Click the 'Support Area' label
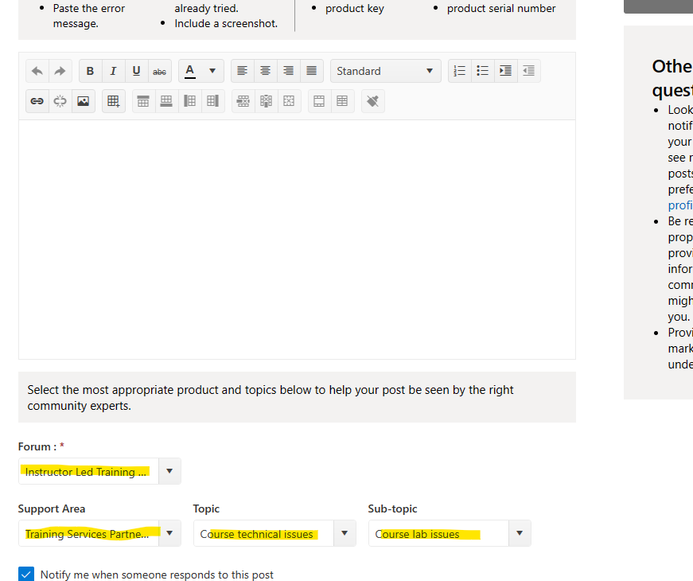The width and height of the screenshot is (693, 581). pyautogui.click(x=51, y=509)
